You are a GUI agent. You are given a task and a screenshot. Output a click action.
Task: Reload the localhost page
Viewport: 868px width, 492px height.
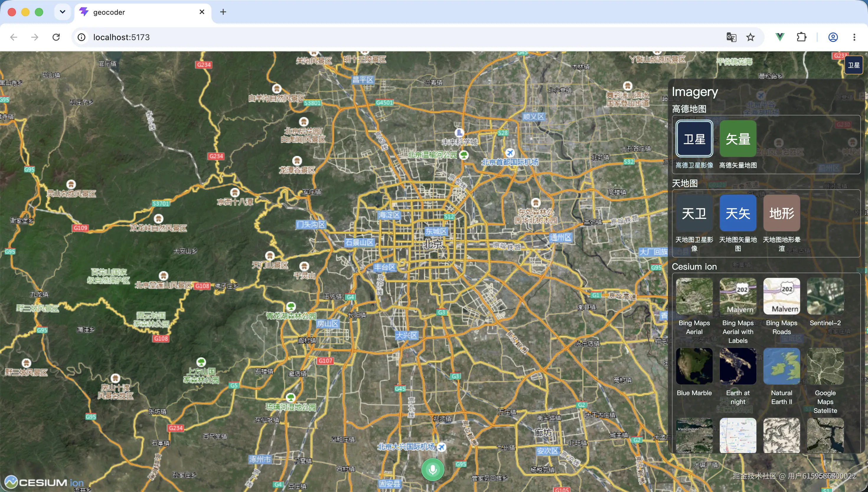(56, 37)
